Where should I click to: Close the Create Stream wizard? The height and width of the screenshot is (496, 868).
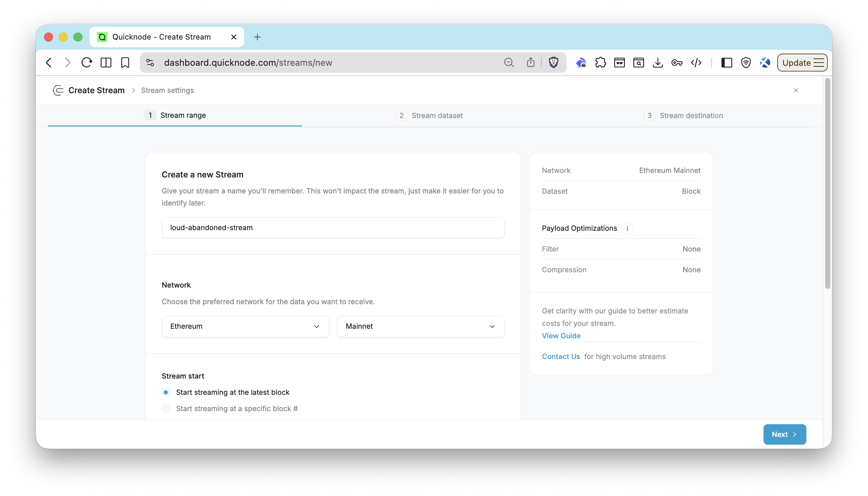tap(796, 90)
